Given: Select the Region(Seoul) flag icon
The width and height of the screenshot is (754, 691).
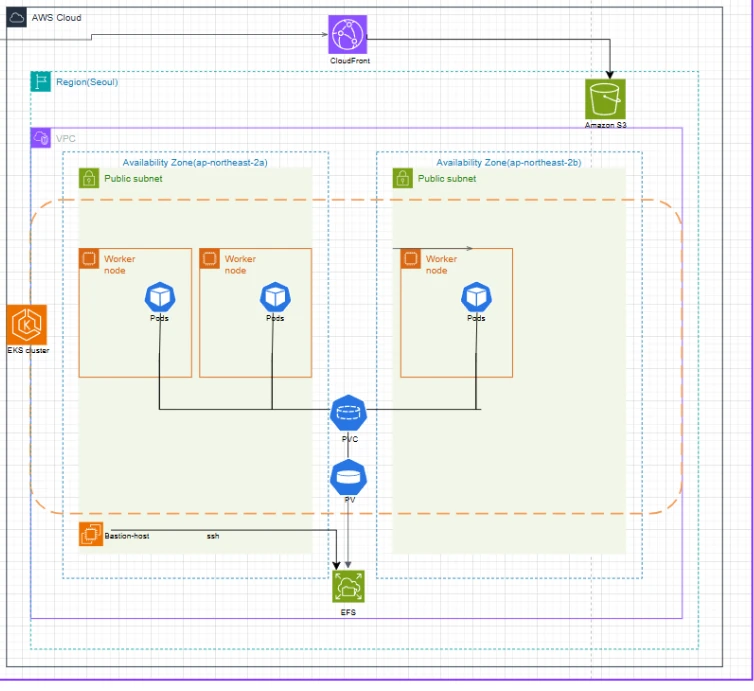Looking at the screenshot, I should pyautogui.click(x=41, y=82).
